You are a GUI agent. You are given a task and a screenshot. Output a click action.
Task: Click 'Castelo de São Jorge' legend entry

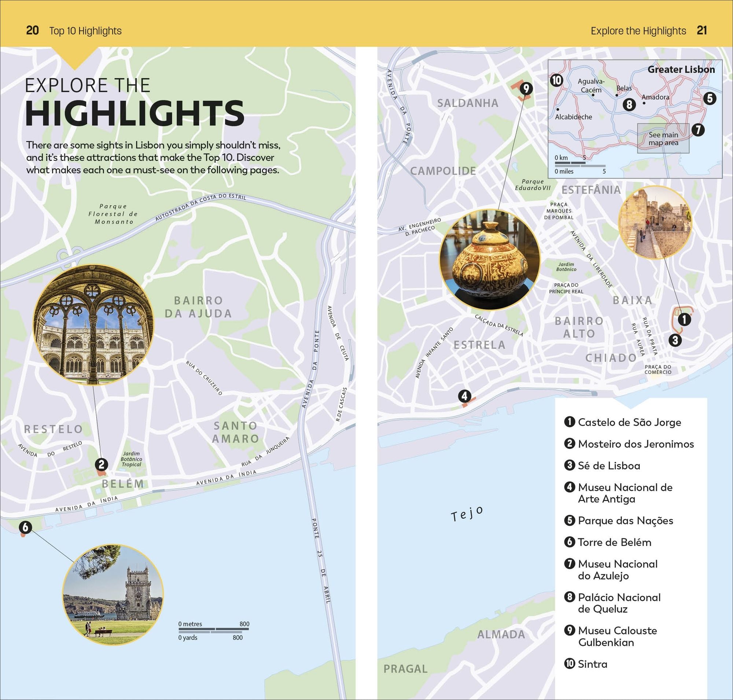point(629,422)
